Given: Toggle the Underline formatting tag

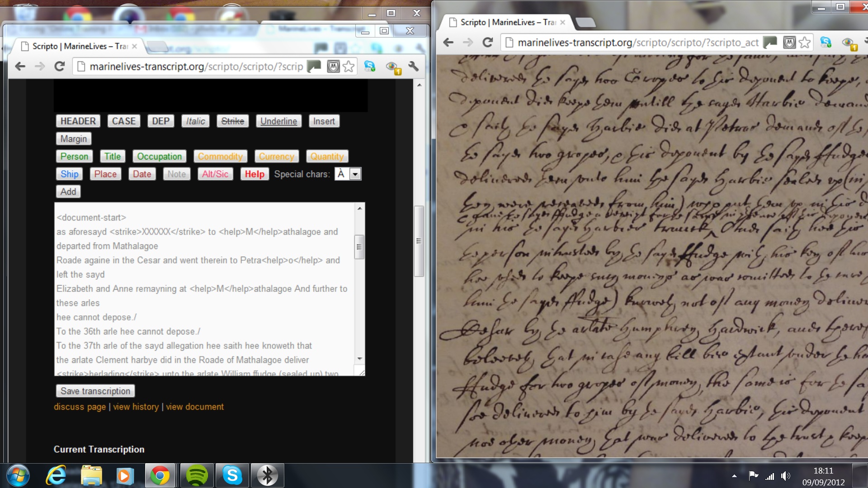Looking at the screenshot, I should coord(278,121).
